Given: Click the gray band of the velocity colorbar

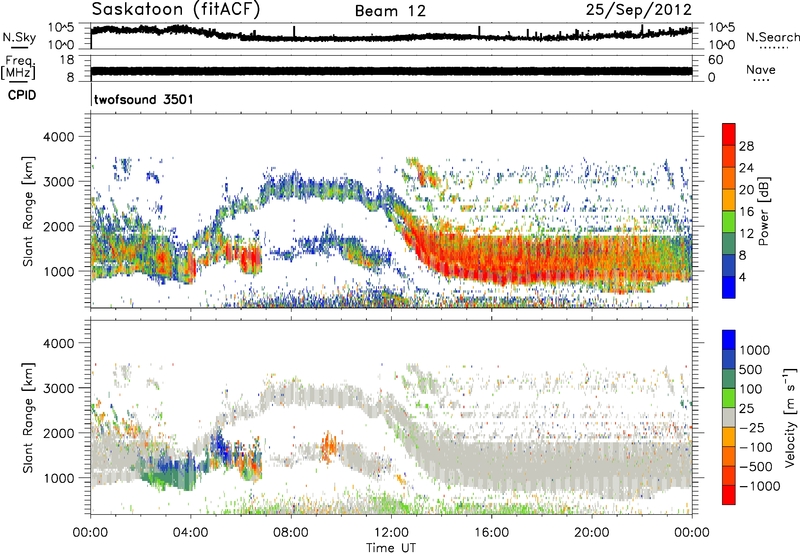Looking at the screenshot, I should [729, 417].
